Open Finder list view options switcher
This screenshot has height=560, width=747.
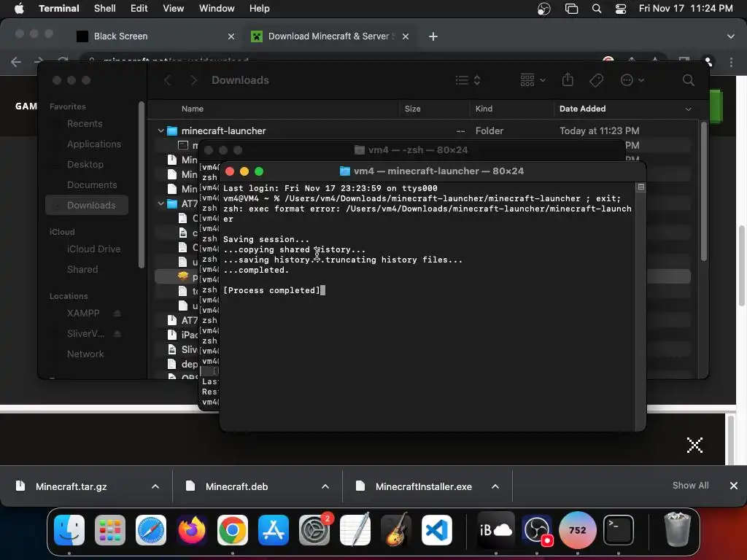(x=468, y=80)
